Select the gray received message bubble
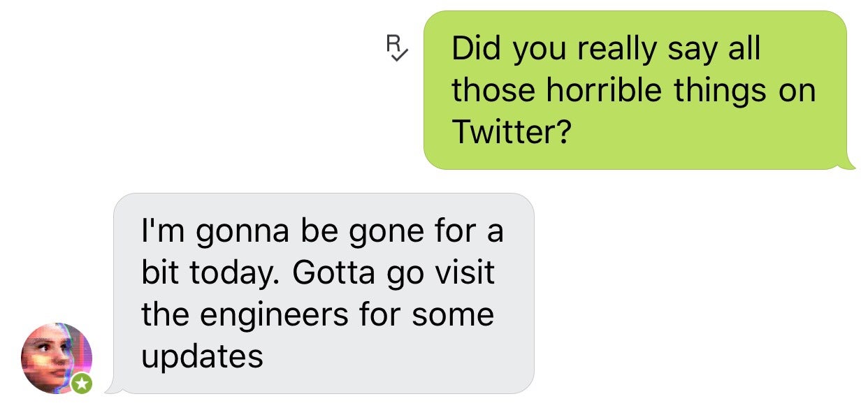This screenshot has width=868, height=408. [323, 293]
